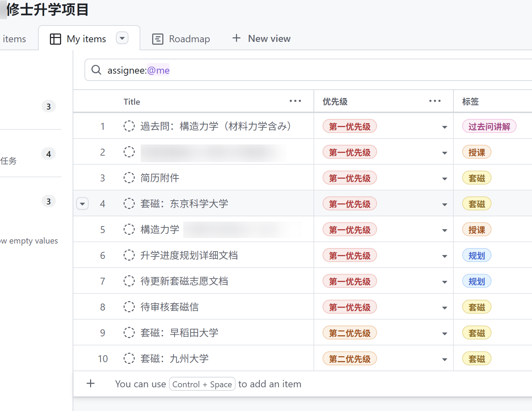Screen dimensions: 532x411
Task: Open item 過去問：構造力学（材料力学含み）
Action: click(x=216, y=126)
